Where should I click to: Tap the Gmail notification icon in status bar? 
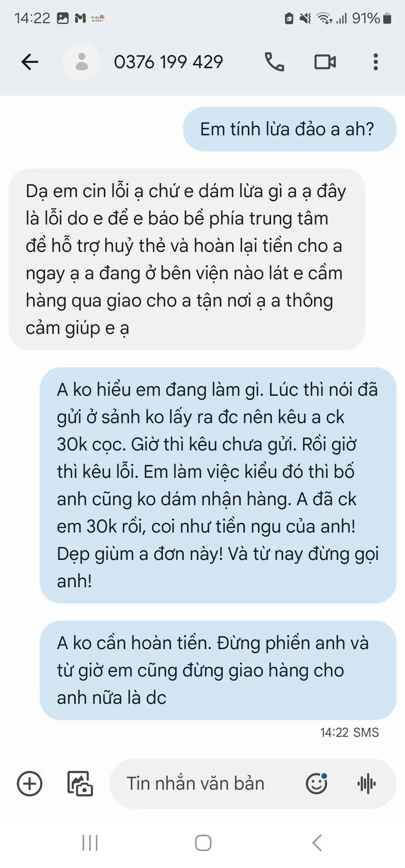point(80,18)
